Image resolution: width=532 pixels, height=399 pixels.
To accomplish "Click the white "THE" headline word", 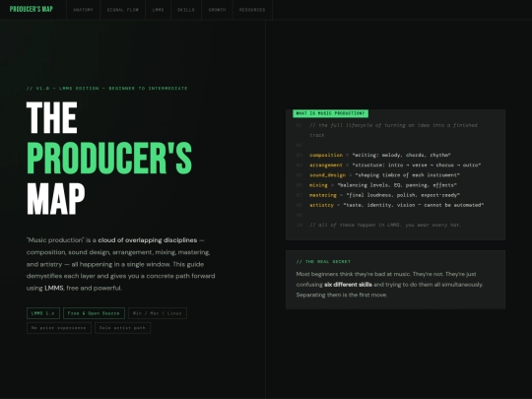I will pos(52,117).
